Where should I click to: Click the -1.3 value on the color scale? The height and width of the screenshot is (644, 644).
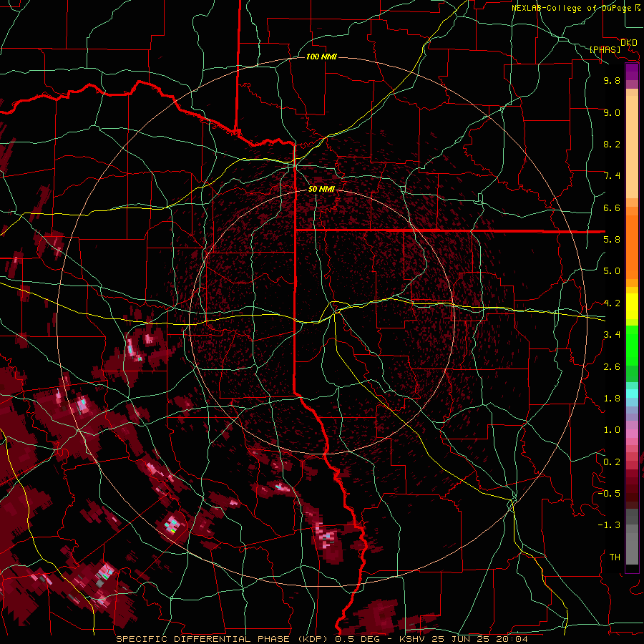(609, 525)
